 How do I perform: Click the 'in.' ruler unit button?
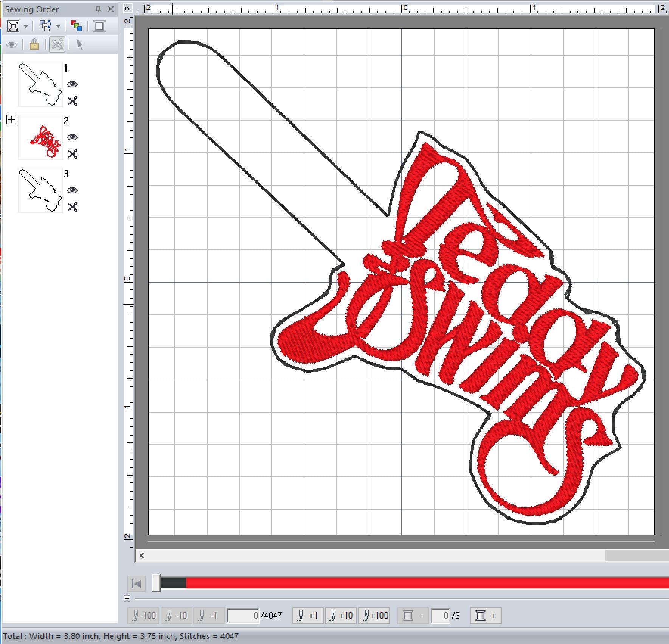pos(128,8)
